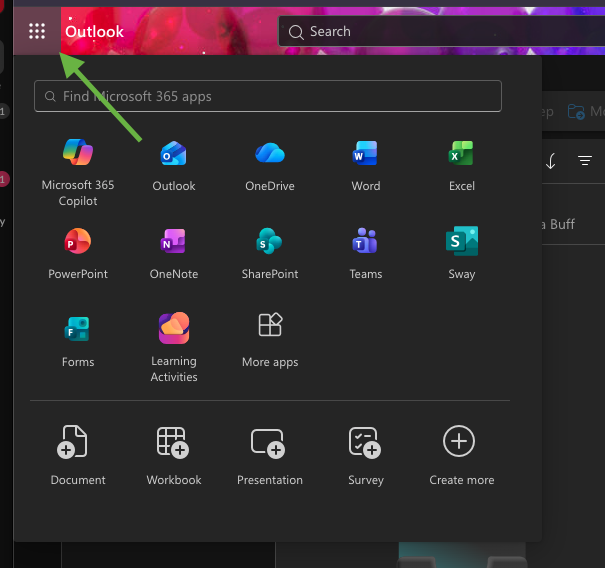The image size is (605, 568).
Task: Create a new Survey
Action: 365,455
